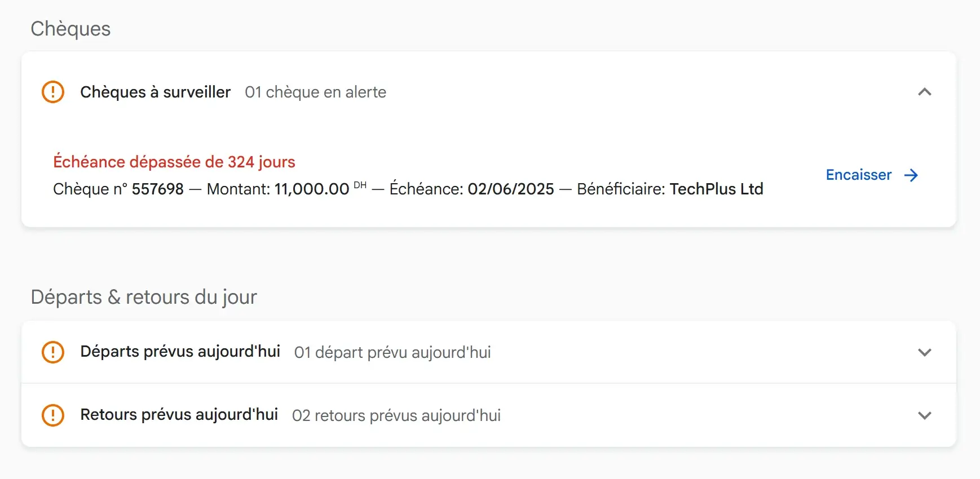
Task: Expand the Retours prévus aujourd'hui section
Action: (924, 416)
